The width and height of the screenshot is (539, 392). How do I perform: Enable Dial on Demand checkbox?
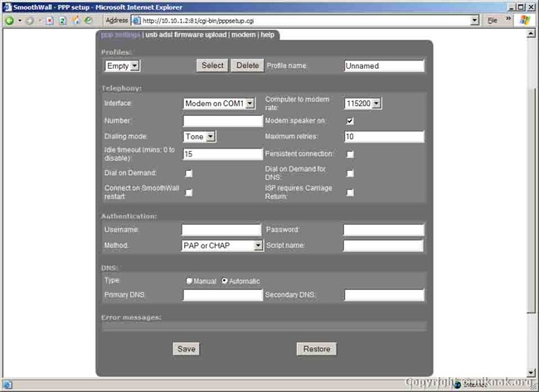tap(189, 173)
